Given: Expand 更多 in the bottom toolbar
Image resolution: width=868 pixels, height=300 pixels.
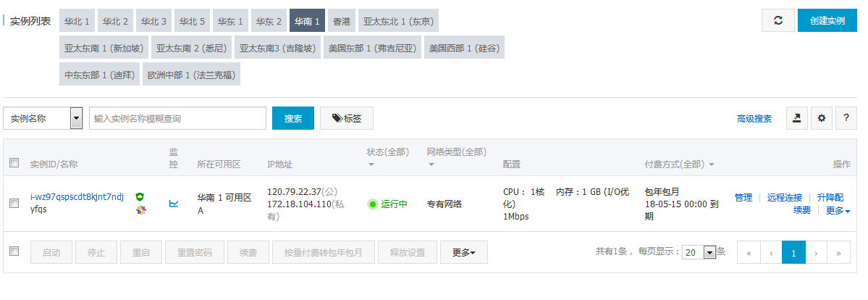Looking at the screenshot, I should point(464,252).
